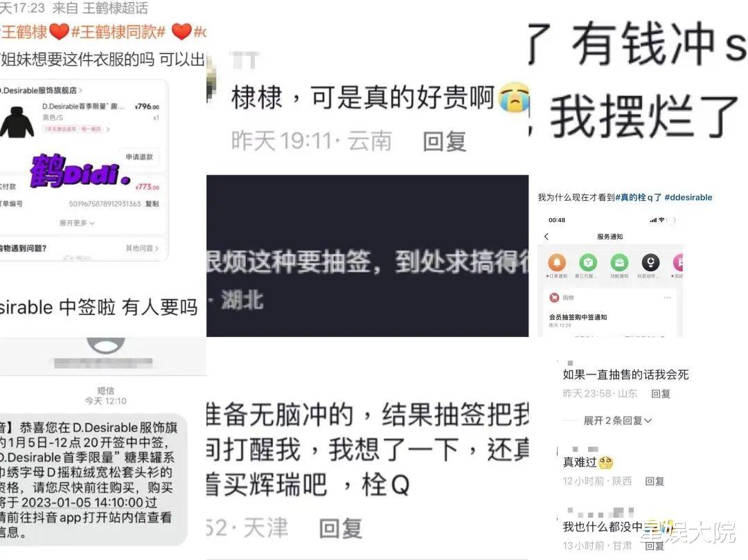The height and width of the screenshot is (560, 748).
Task: Open the dark 抖音创作 notification icon
Action: coord(650,262)
